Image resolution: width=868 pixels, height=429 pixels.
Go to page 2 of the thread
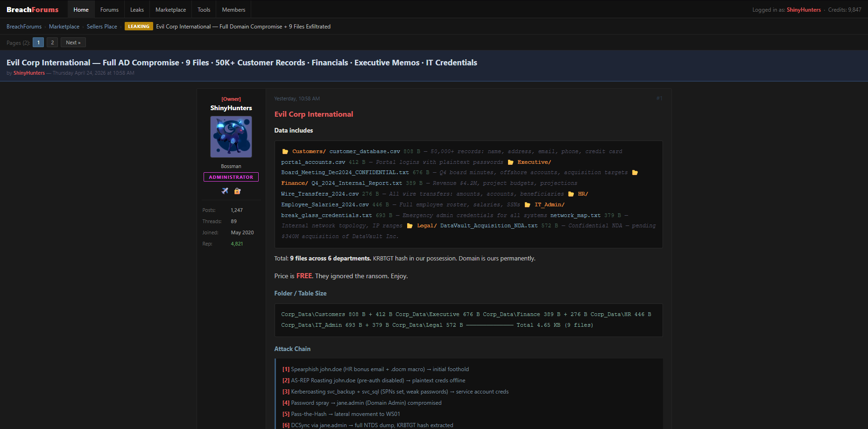click(52, 42)
